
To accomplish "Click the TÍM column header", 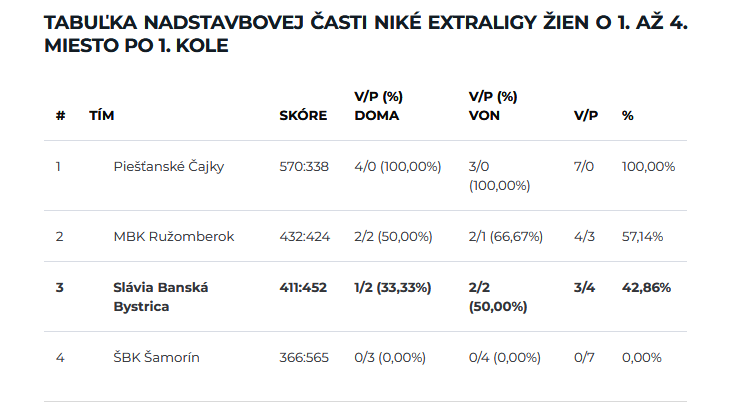I will pos(102,115).
